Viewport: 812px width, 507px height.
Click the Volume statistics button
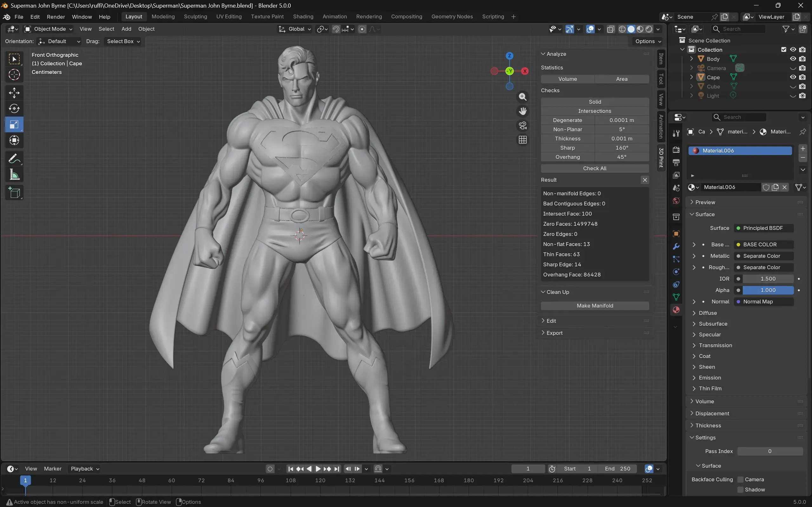[568, 79]
